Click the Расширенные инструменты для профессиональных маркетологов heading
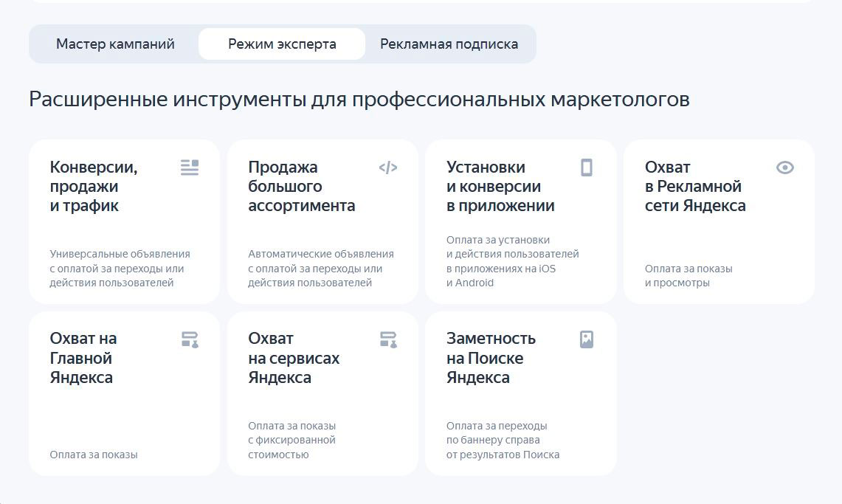Viewport: 842px width, 504px height. pyautogui.click(x=359, y=100)
